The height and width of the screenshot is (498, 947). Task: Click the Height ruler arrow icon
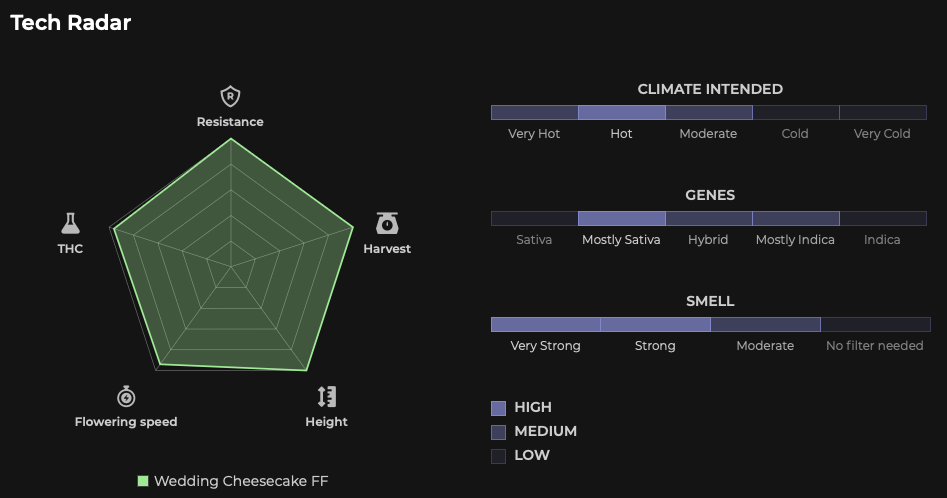(326, 395)
